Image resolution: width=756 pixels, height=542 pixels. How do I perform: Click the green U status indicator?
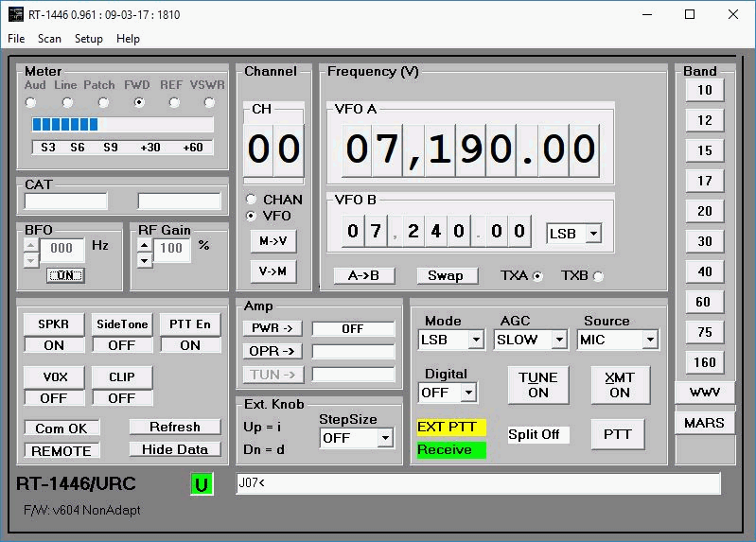coord(201,485)
